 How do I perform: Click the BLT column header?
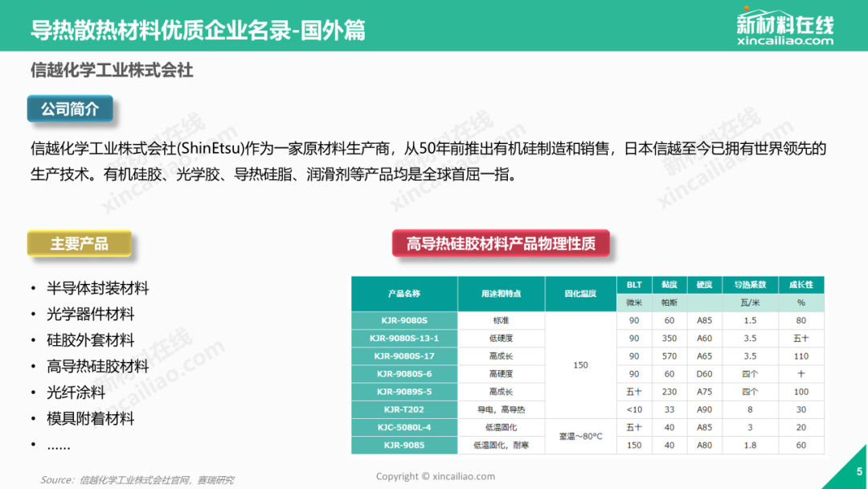tap(634, 285)
